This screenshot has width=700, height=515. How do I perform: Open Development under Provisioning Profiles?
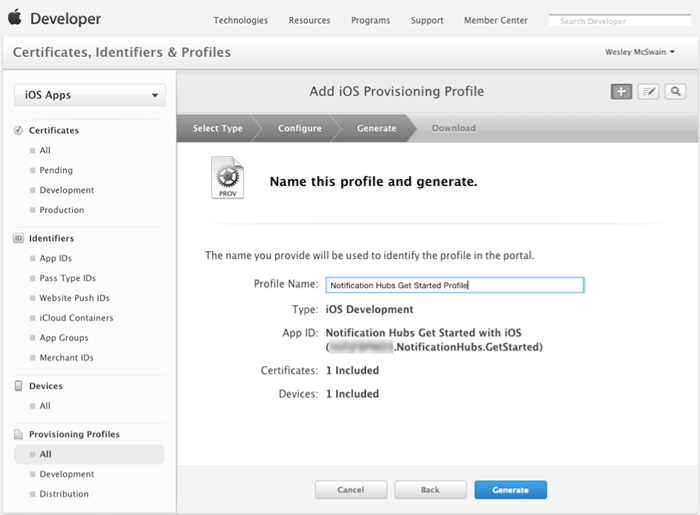point(67,474)
